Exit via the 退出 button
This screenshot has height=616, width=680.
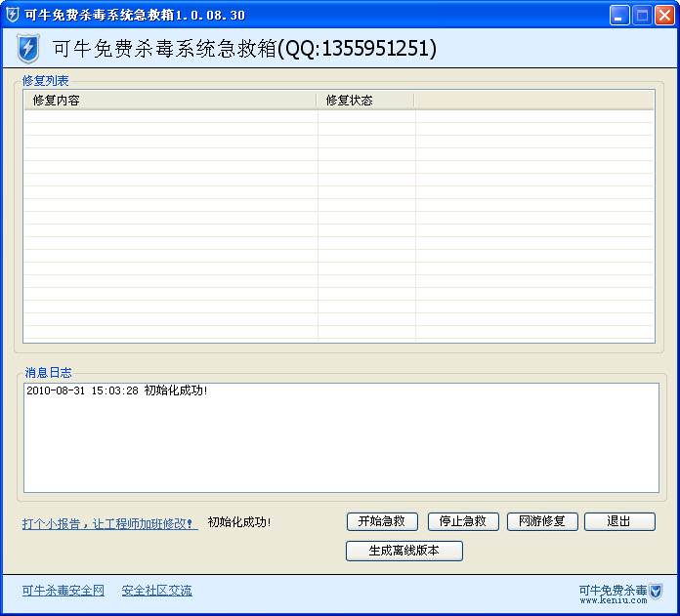click(619, 521)
